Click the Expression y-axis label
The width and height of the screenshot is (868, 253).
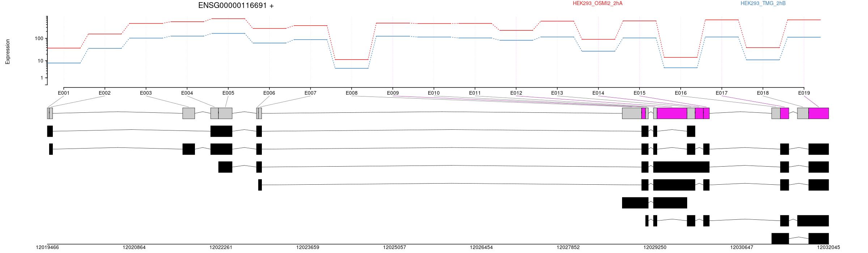(x=8, y=52)
